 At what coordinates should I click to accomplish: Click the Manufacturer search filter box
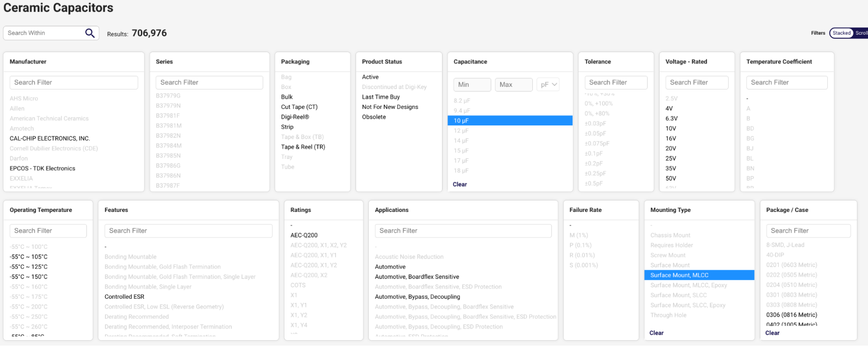tap(74, 82)
